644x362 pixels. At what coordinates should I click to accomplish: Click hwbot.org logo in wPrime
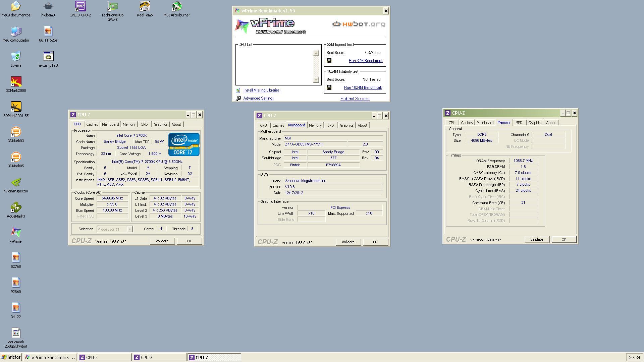(x=359, y=24)
